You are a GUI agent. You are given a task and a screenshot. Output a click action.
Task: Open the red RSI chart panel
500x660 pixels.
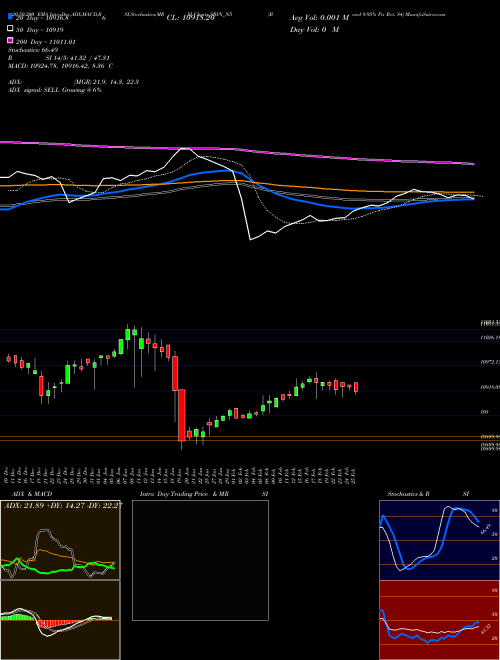pos(439,620)
